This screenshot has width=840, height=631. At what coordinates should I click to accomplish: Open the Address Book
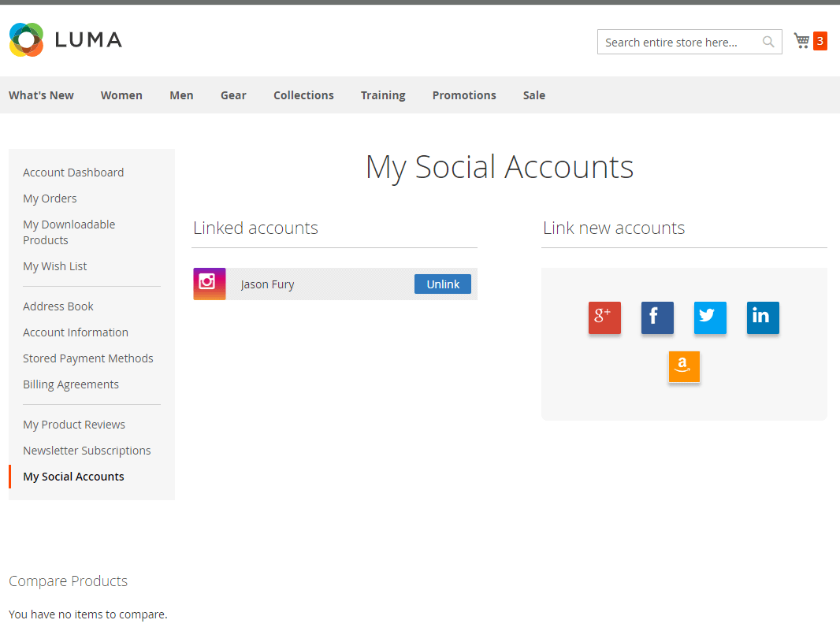point(58,306)
